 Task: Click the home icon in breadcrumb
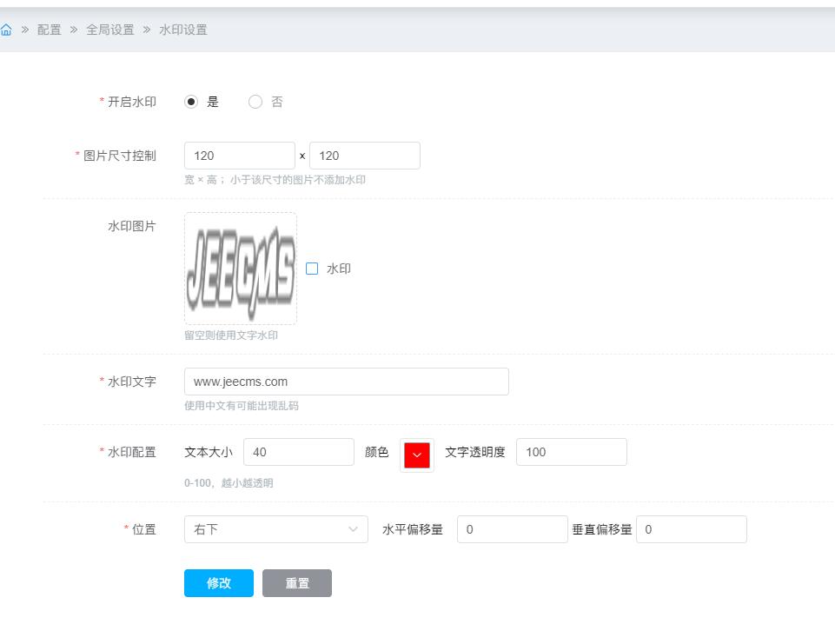6,30
